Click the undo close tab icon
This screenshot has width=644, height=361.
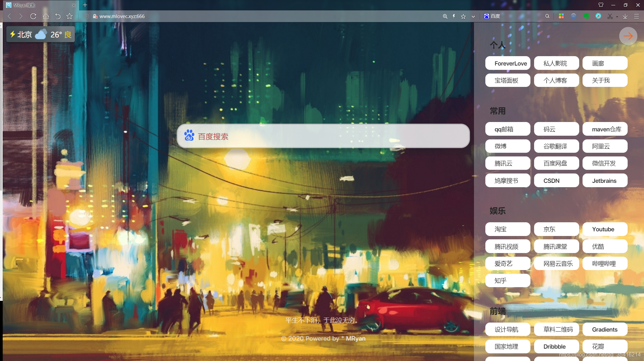point(58,16)
